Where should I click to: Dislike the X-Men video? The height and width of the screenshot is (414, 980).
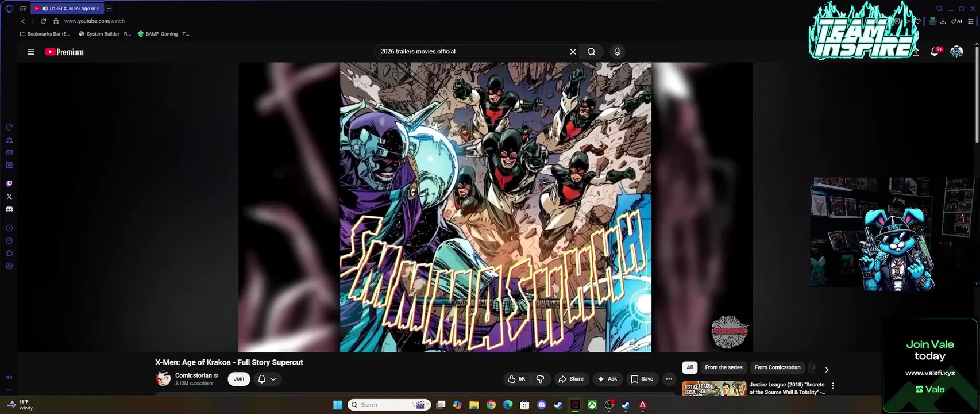541,379
